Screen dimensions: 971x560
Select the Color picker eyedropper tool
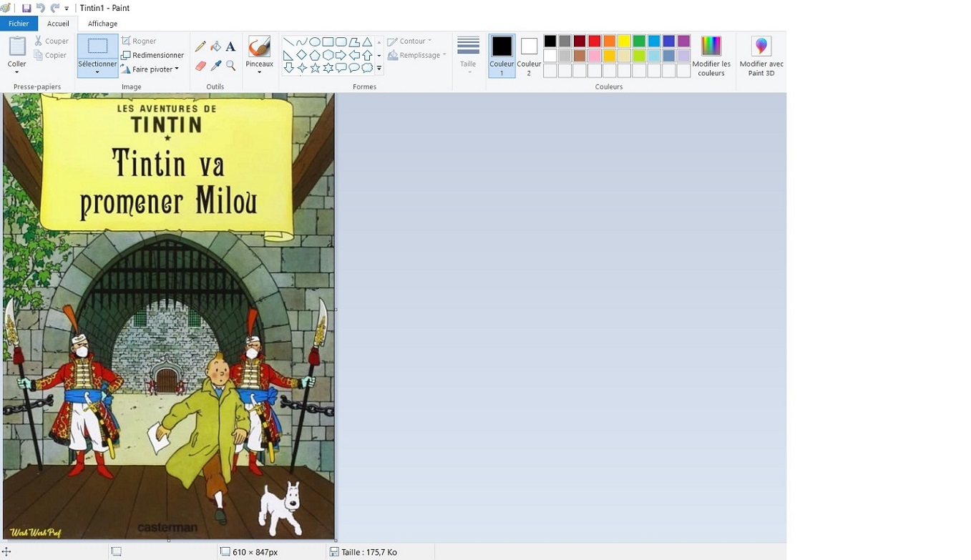[x=215, y=66]
